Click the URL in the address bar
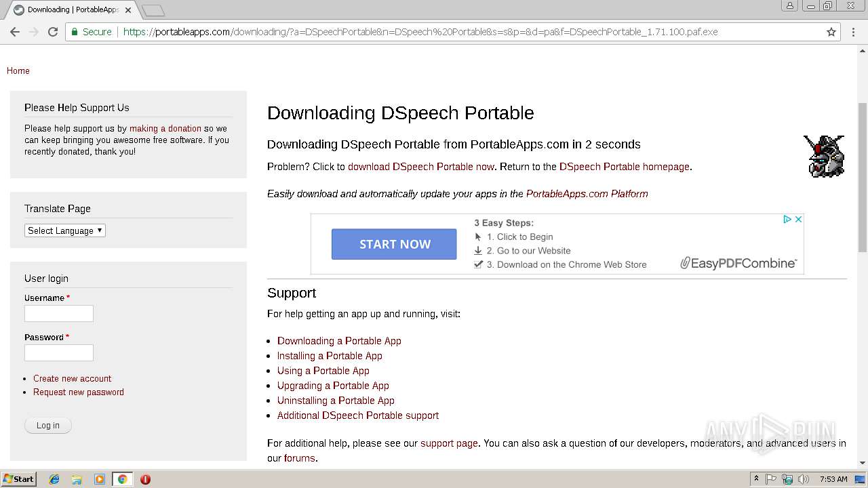 pyautogui.click(x=420, y=32)
